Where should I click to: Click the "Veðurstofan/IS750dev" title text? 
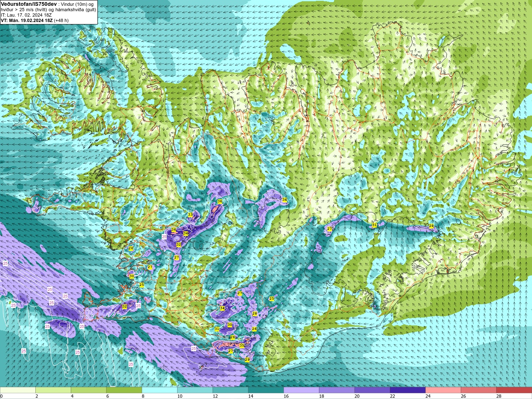tap(29, 4)
